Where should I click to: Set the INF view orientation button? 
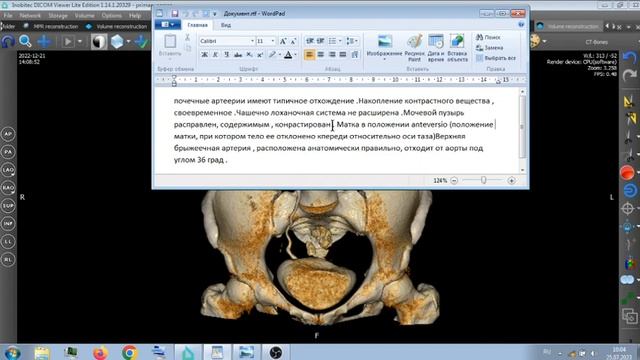pyautogui.click(x=8, y=224)
